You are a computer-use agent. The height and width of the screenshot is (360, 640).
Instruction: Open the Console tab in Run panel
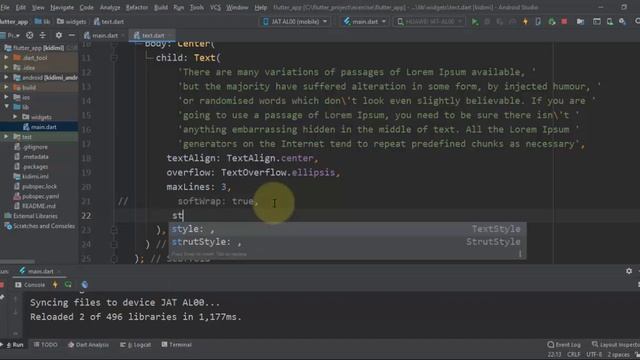click(x=30, y=284)
